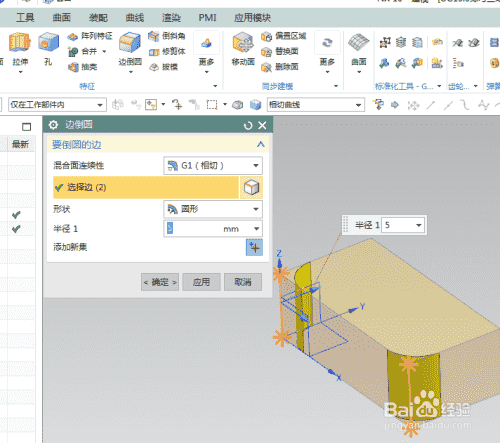
Task: Collapse the 要倒圆的边 section
Action: [x=261, y=145]
